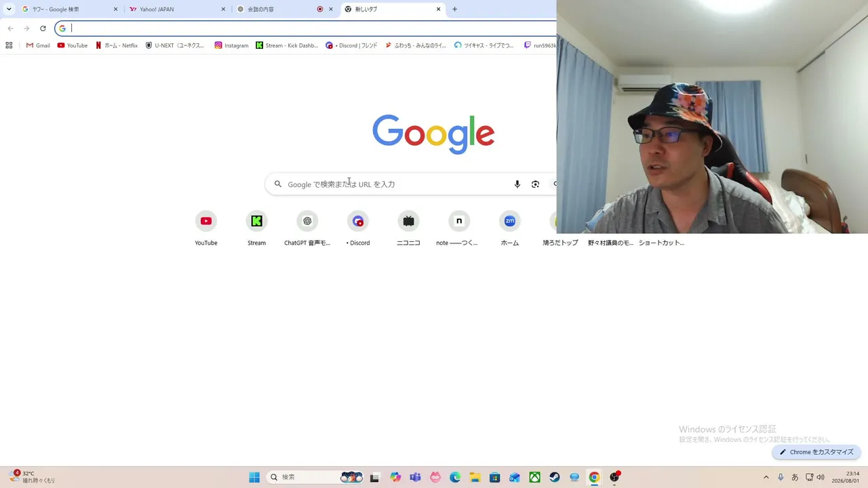Open the Stream - Kick Dashboard bookmark
Viewport: 868px width, 488px height.
[x=287, y=45]
